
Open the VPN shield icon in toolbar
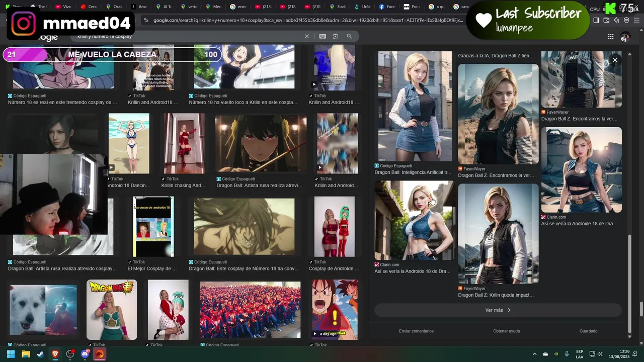coord(626,20)
